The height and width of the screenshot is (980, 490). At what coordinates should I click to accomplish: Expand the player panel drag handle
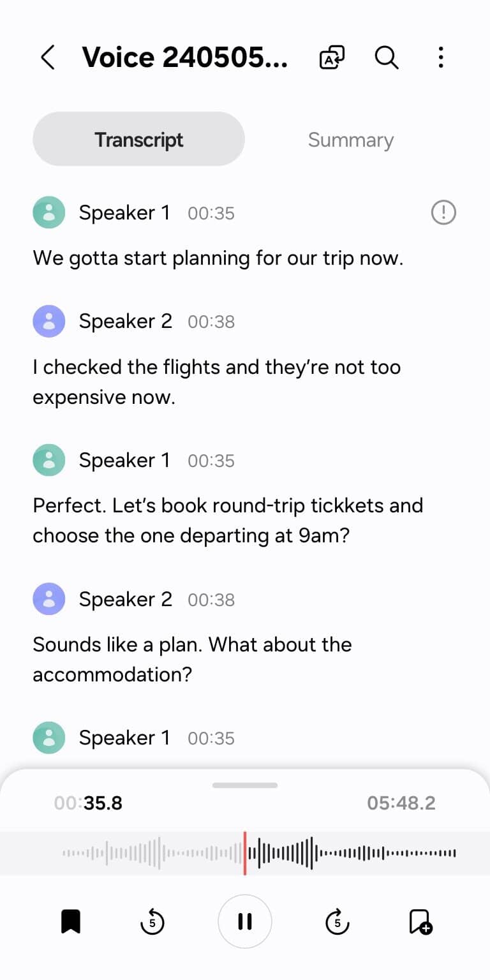[245, 785]
